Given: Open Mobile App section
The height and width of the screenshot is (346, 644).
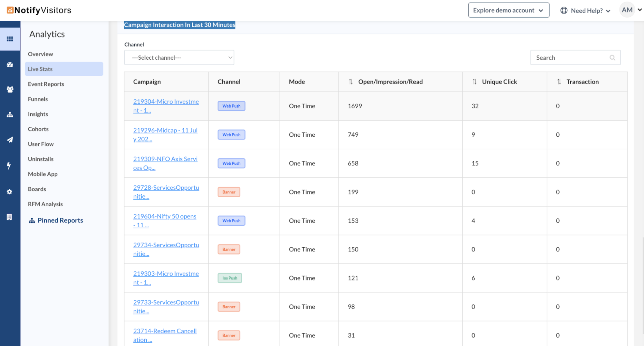Looking at the screenshot, I should tap(43, 174).
